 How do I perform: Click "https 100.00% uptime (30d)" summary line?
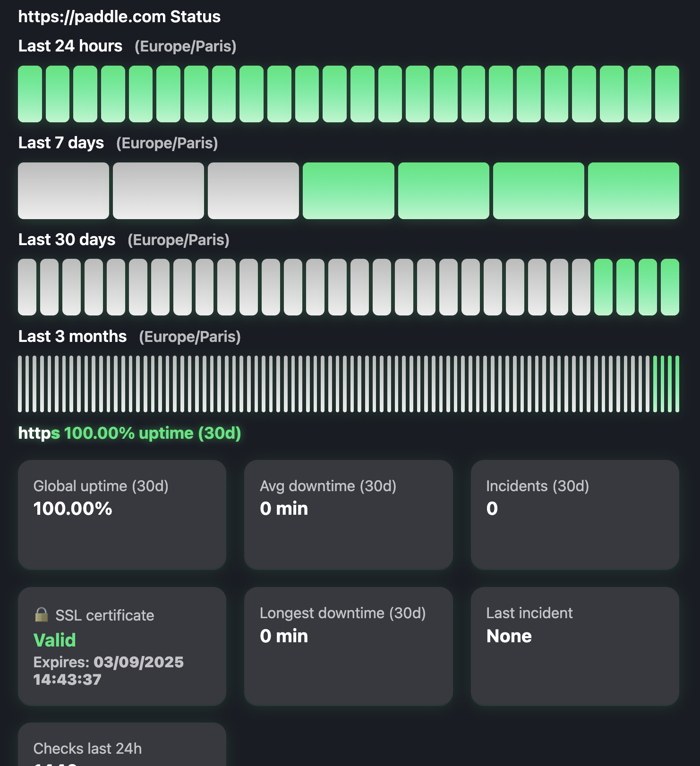pyautogui.click(x=129, y=433)
